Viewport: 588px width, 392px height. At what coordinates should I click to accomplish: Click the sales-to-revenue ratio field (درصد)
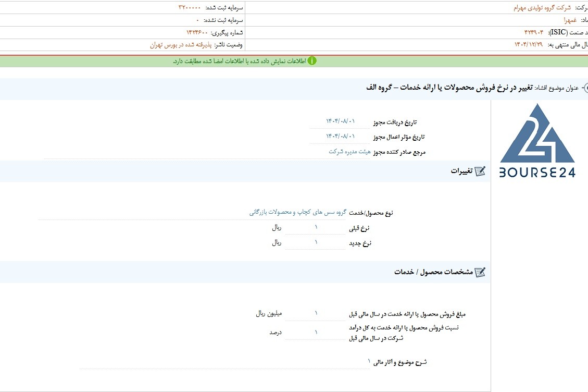pos(316,332)
